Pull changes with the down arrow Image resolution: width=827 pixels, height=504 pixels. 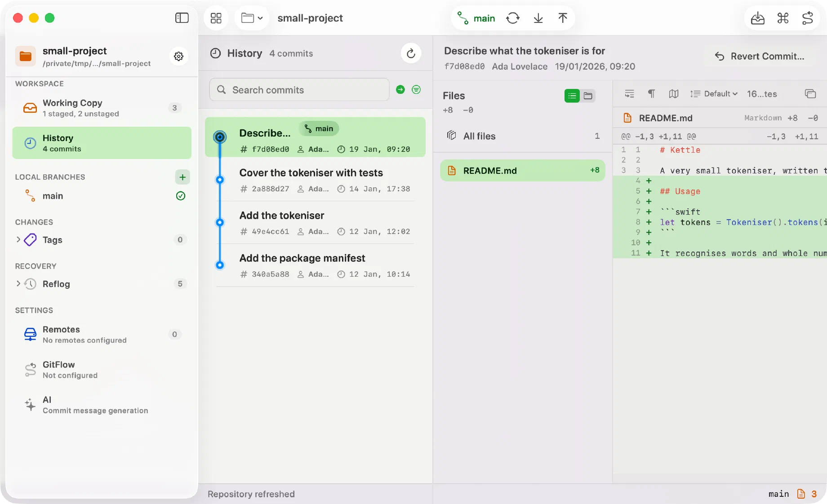pyautogui.click(x=538, y=18)
